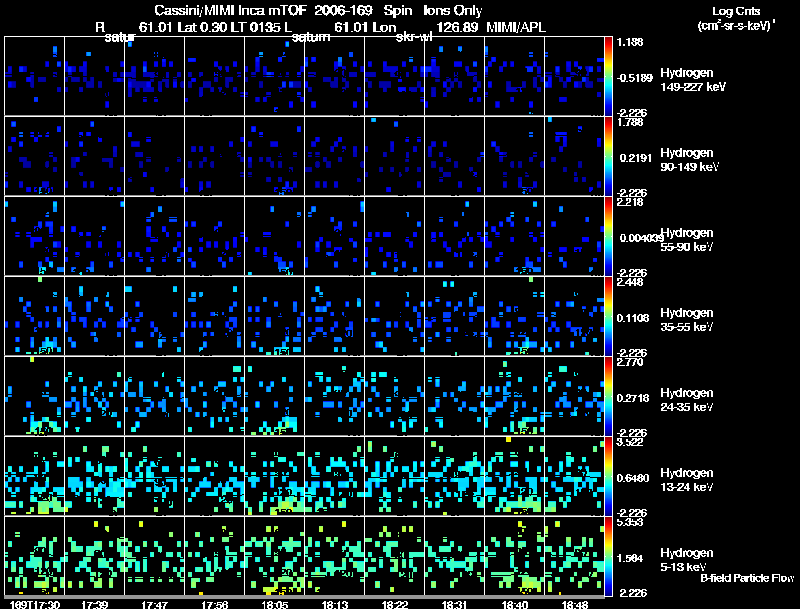Click the 1.138 maximum value on the top scale

pyautogui.click(x=630, y=42)
